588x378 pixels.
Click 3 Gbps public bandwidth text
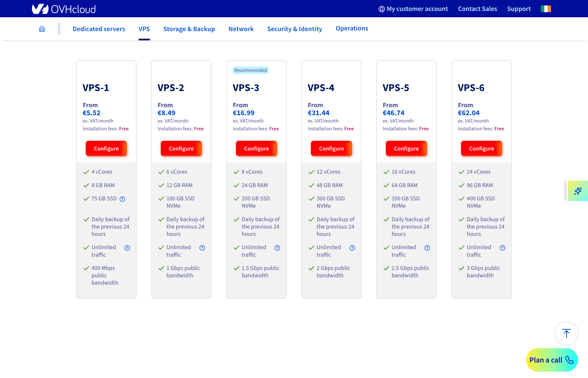pyautogui.click(x=483, y=272)
